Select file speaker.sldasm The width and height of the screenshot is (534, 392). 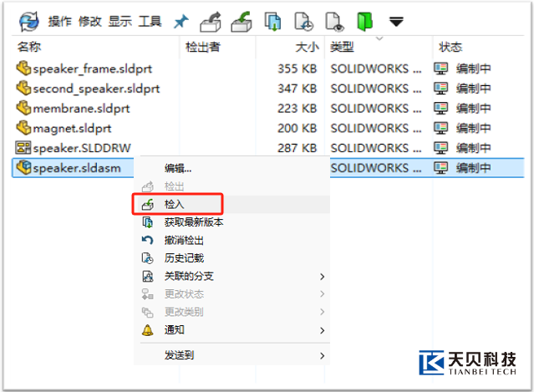[x=77, y=167]
